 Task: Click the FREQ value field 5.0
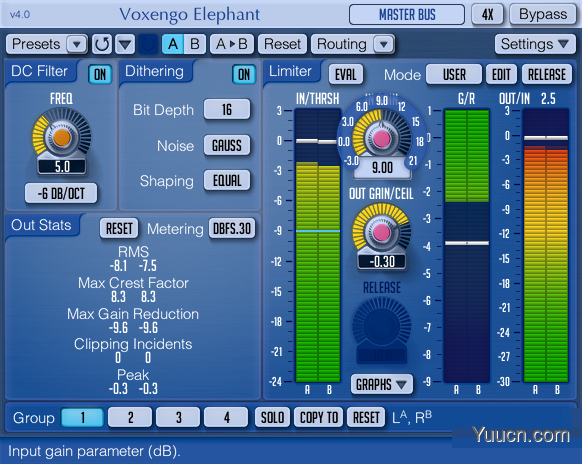pos(62,167)
